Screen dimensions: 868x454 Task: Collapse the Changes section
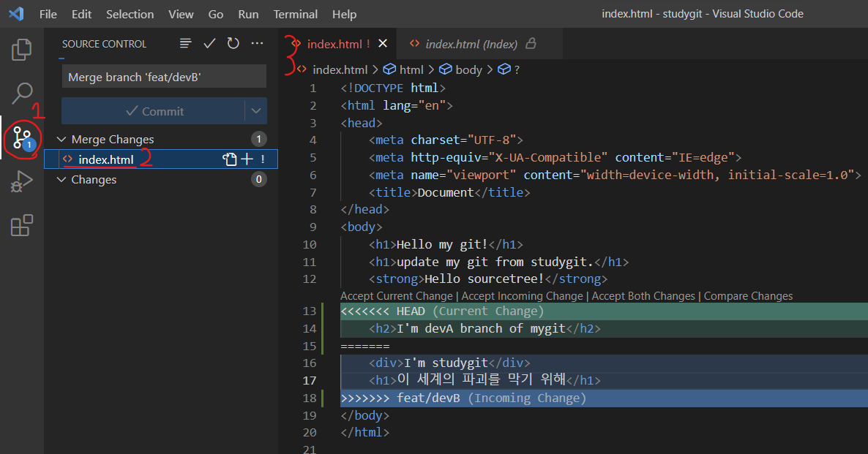[61, 180]
